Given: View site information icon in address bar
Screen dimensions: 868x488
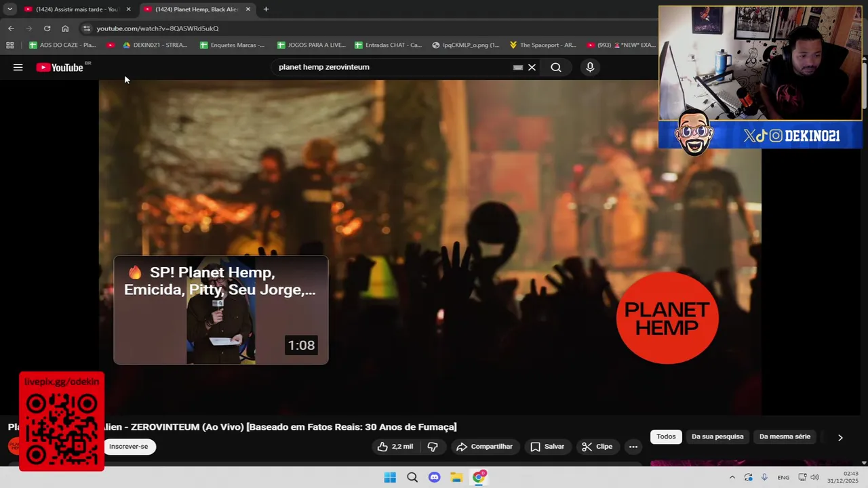Looking at the screenshot, I should (86, 28).
